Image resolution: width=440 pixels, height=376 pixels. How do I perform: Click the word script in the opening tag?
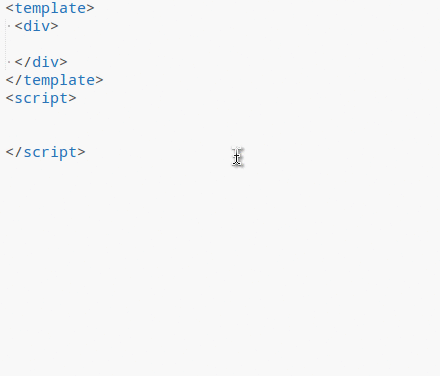pos(41,98)
